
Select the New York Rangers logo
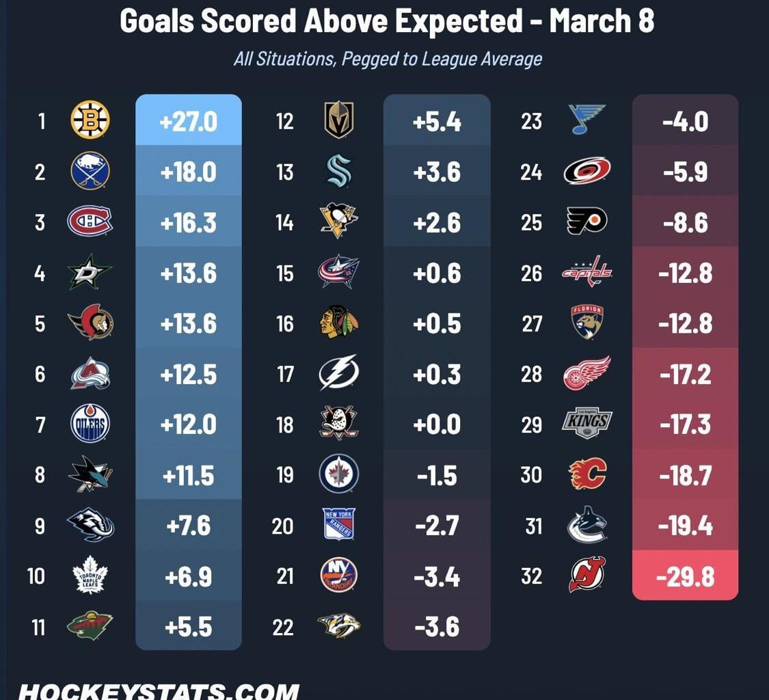[x=338, y=525]
